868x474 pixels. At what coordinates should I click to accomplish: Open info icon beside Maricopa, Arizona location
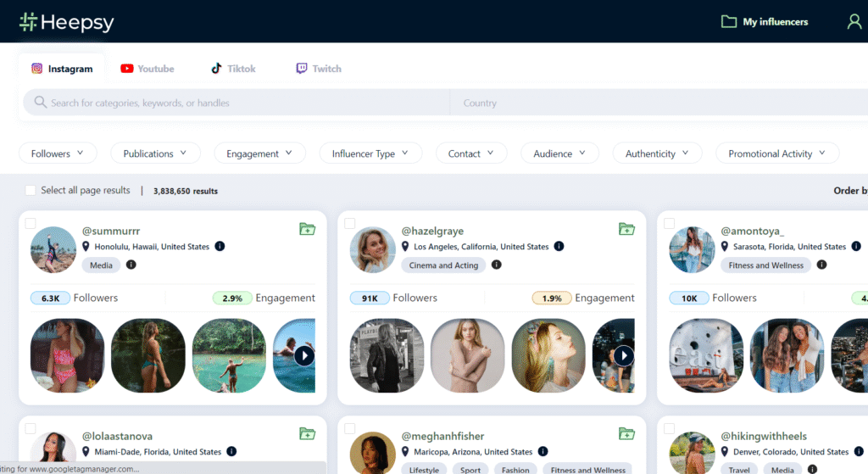[543, 451]
